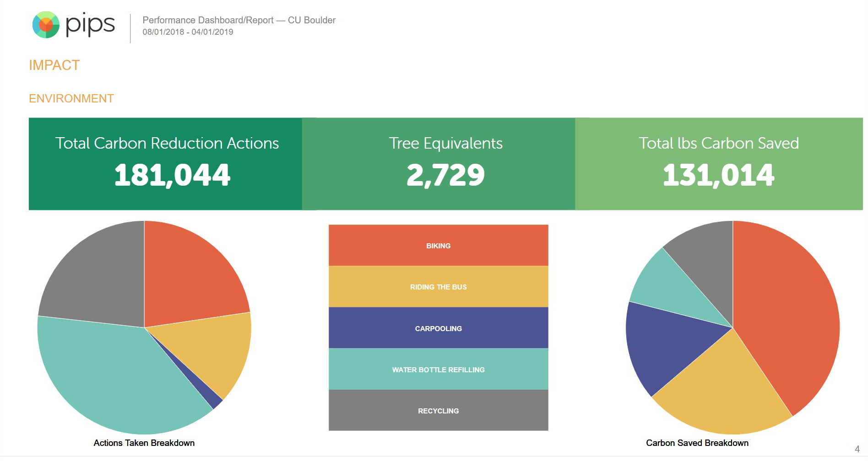
Task: Select the WATER BOTTLE REFILLING legend swatch
Action: tap(438, 369)
